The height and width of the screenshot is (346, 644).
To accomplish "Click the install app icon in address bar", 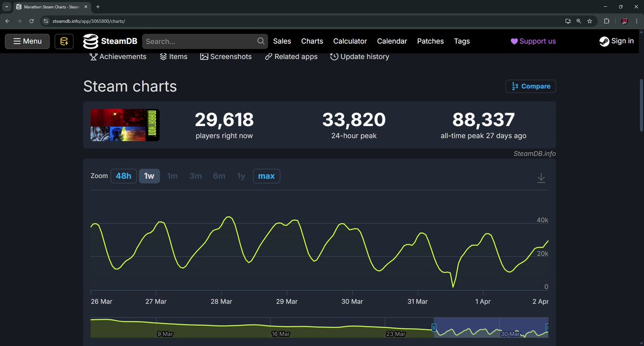I will click(x=568, y=21).
